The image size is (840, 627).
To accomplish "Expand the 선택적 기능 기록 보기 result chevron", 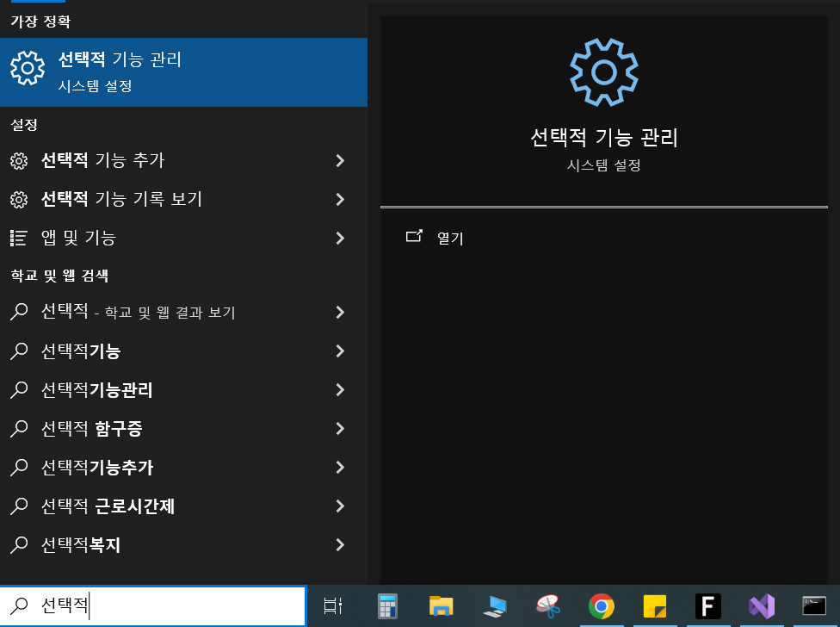I will (340, 199).
